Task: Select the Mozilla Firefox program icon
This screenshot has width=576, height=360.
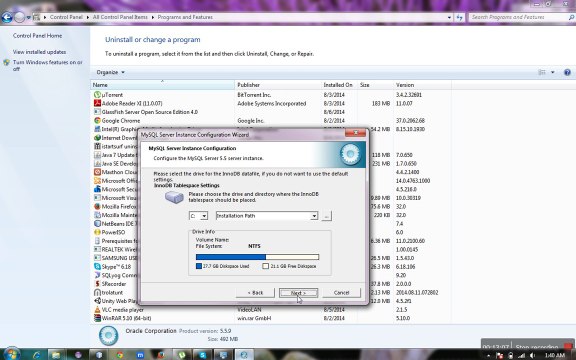Action: tap(97, 206)
